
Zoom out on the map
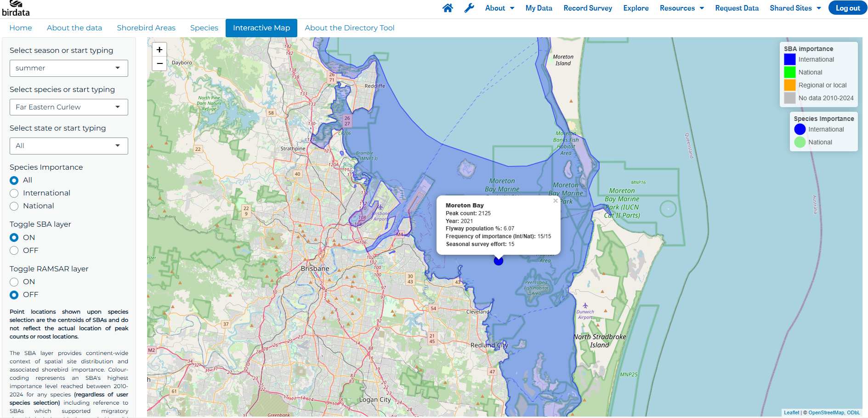[159, 63]
